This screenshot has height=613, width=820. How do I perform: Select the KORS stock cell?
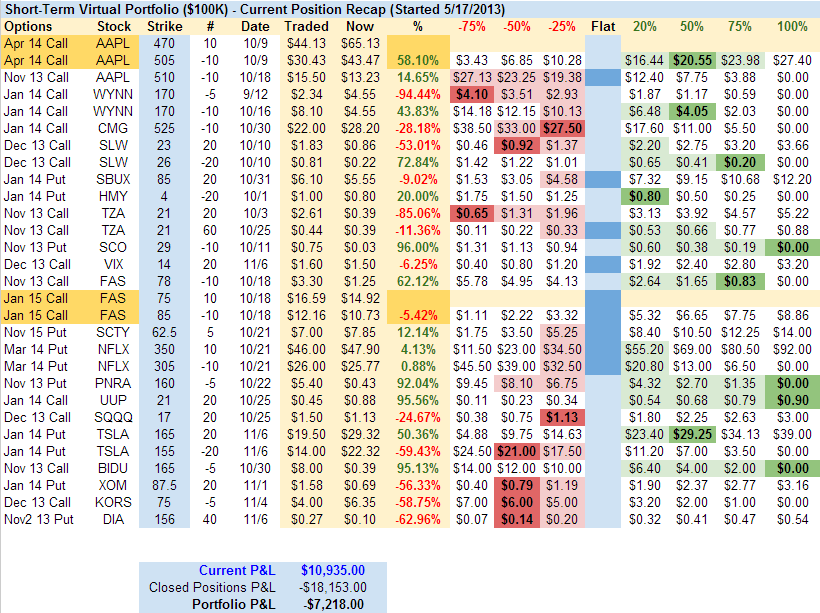(114, 502)
